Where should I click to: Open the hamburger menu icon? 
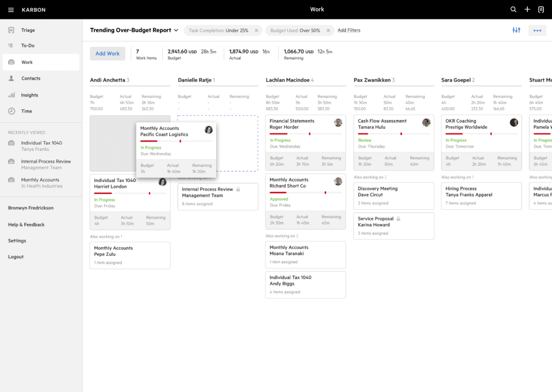tap(11, 10)
